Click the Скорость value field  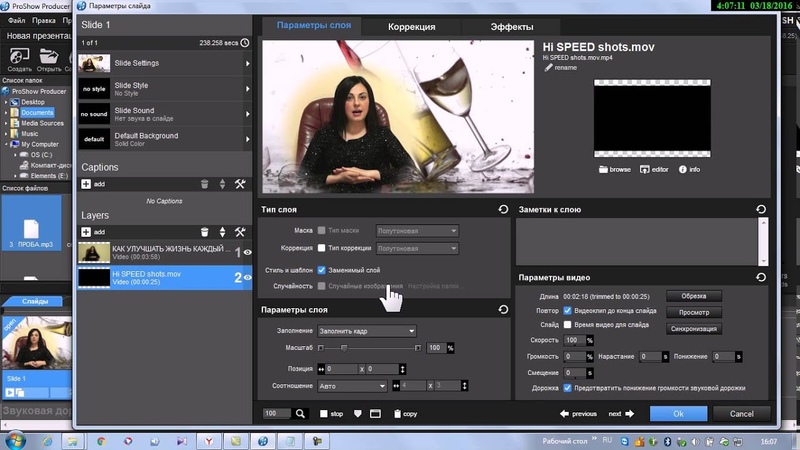point(574,340)
